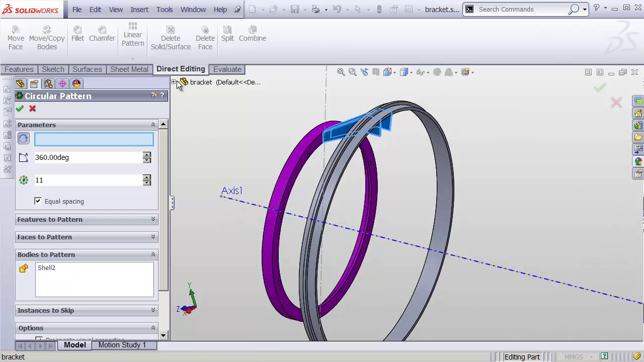Open the ConfigurationManager tab
Image resolution: width=644 pixels, height=362 pixels.
tap(48, 83)
